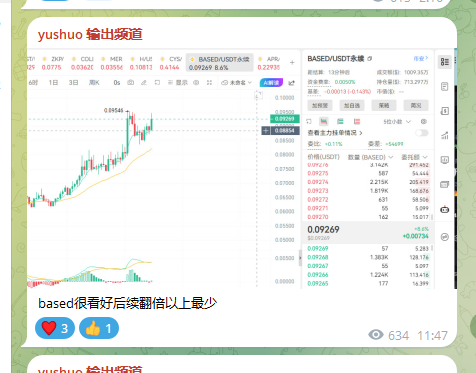Take chart snapshot with camera icon
Screen dimensions: 476x373
pos(131,82)
